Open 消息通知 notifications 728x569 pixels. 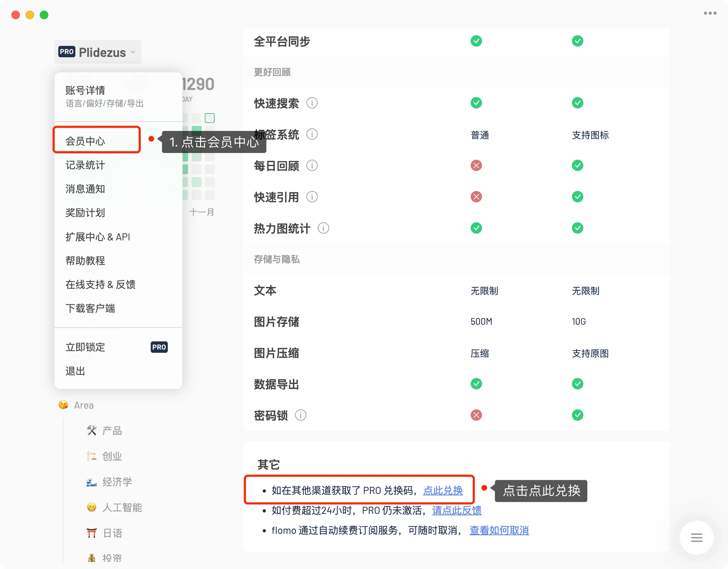coord(85,189)
